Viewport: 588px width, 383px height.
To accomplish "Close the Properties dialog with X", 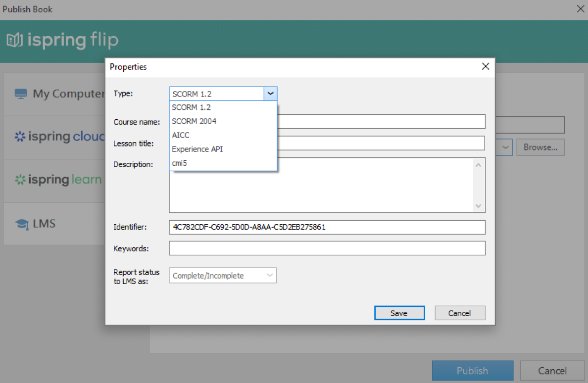I will (485, 66).
